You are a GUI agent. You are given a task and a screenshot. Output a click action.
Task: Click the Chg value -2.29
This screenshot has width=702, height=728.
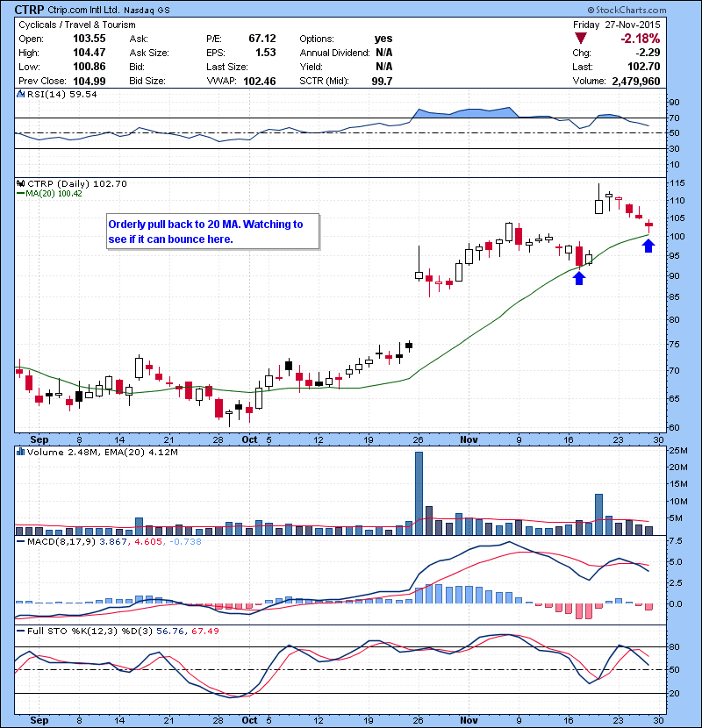coord(648,53)
